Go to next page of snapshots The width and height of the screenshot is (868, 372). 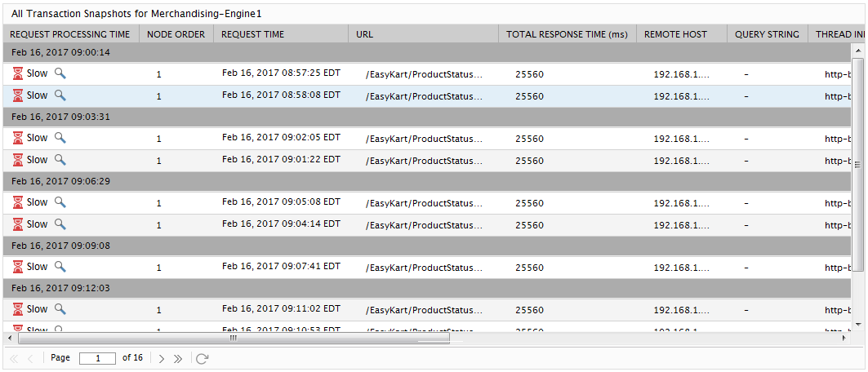point(162,359)
